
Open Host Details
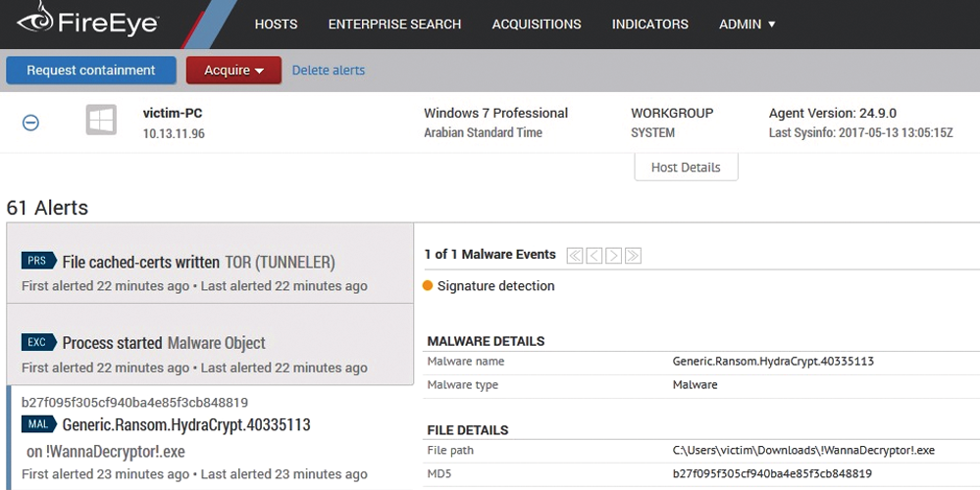click(x=687, y=167)
